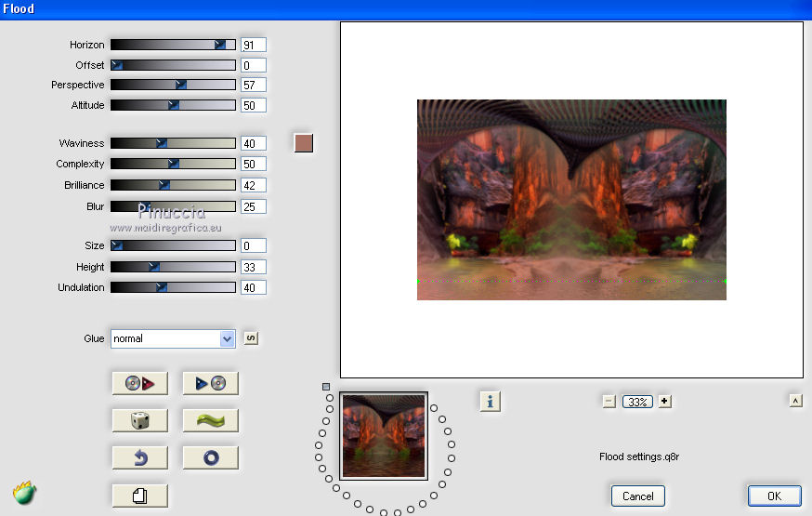812x516 pixels.
Task: Click the small 'S' button beside Glue
Action: pyautogui.click(x=251, y=338)
